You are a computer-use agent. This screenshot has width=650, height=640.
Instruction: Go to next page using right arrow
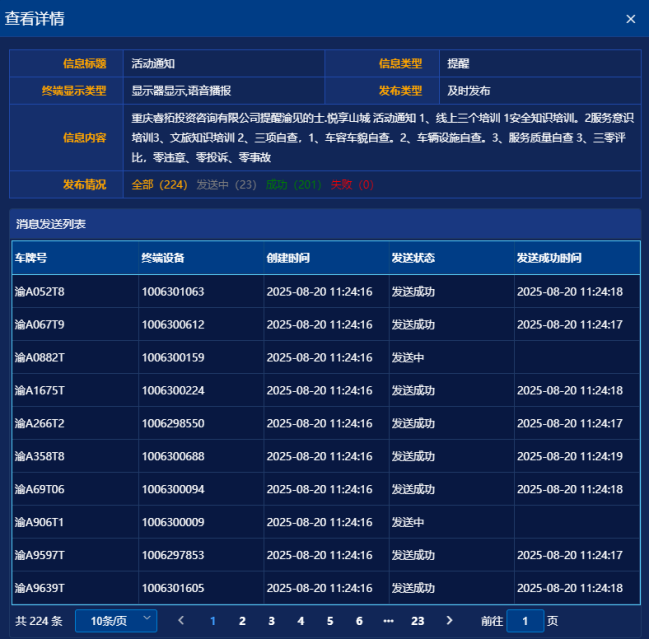(x=449, y=621)
